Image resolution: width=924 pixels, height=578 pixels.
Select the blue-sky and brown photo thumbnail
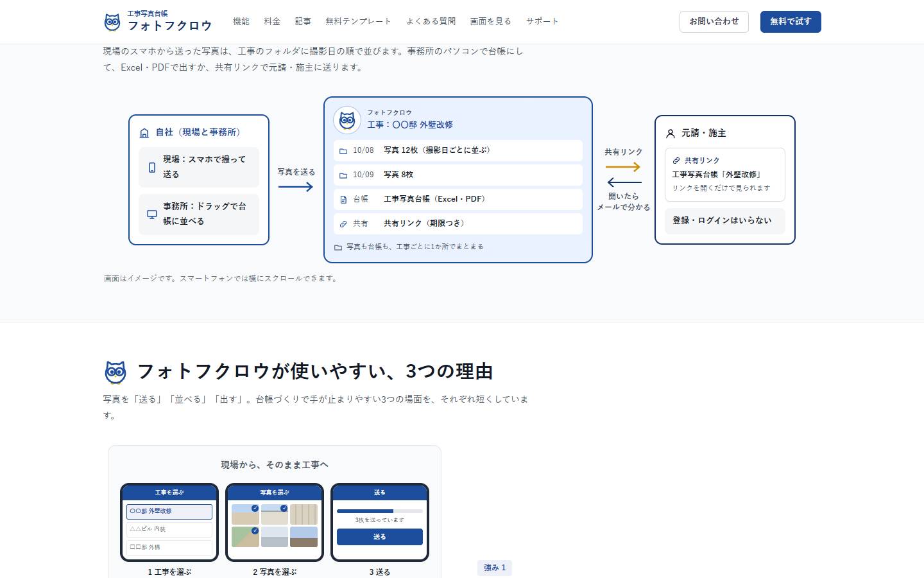coord(304,537)
